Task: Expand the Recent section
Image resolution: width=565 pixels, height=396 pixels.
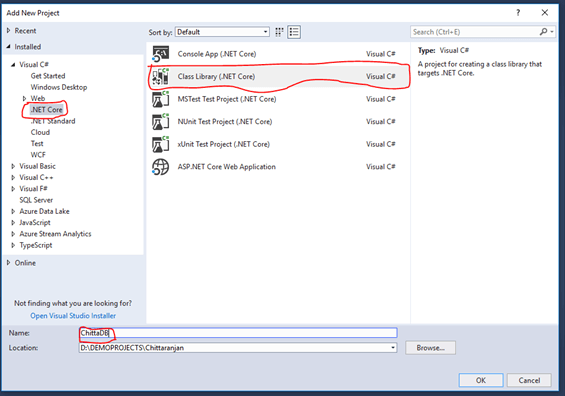Action: tap(9, 31)
